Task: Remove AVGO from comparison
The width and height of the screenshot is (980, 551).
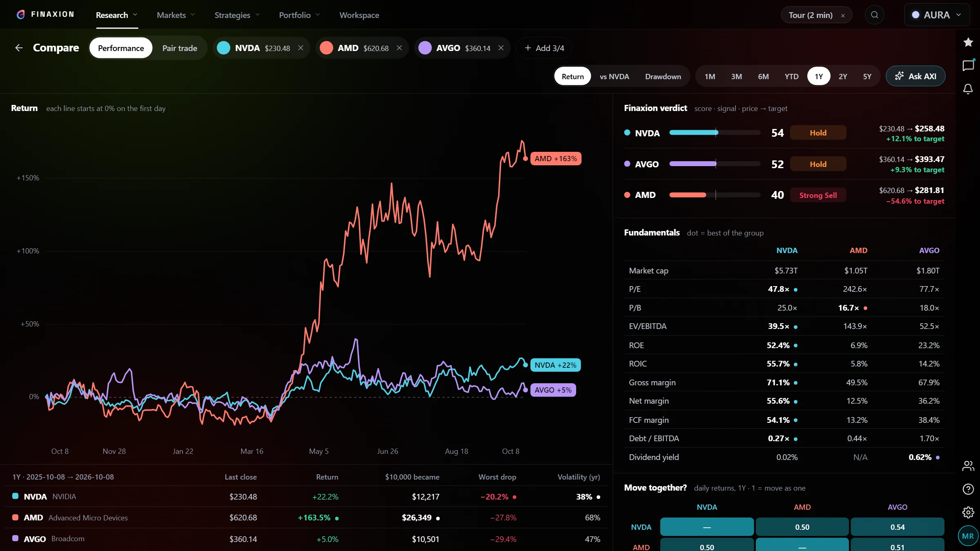Action: coord(501,48)
